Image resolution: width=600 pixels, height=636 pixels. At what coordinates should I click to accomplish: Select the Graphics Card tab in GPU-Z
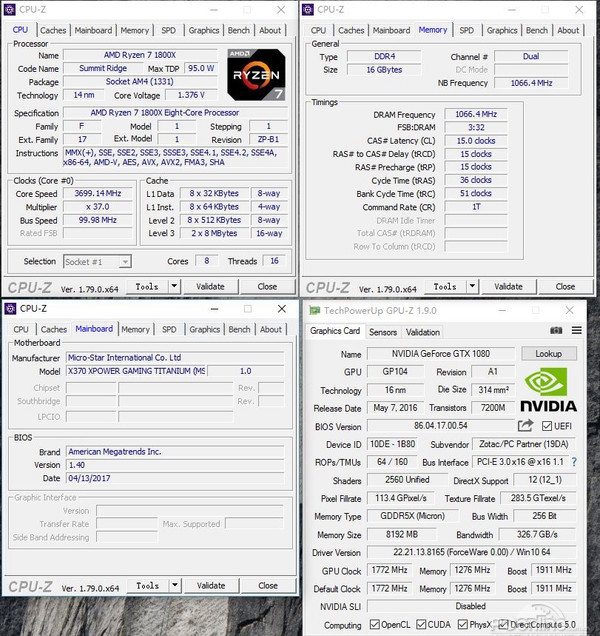(x=335, y=331)
